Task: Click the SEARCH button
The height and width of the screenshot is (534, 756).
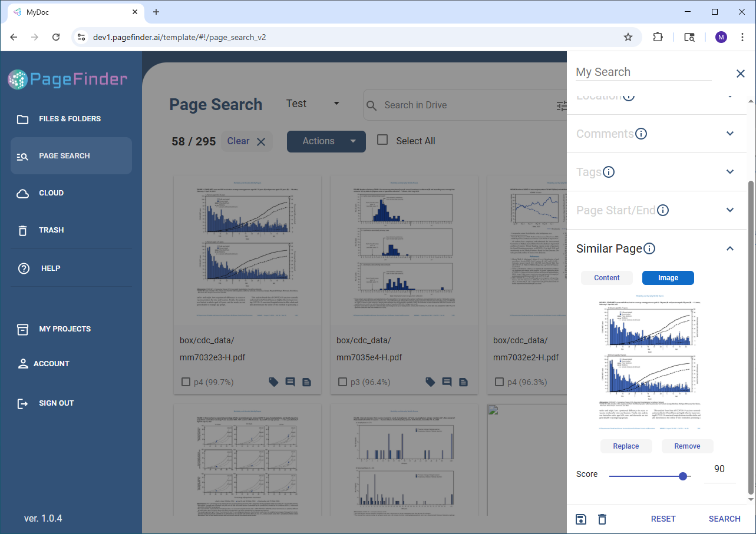Action: (724, 519)
